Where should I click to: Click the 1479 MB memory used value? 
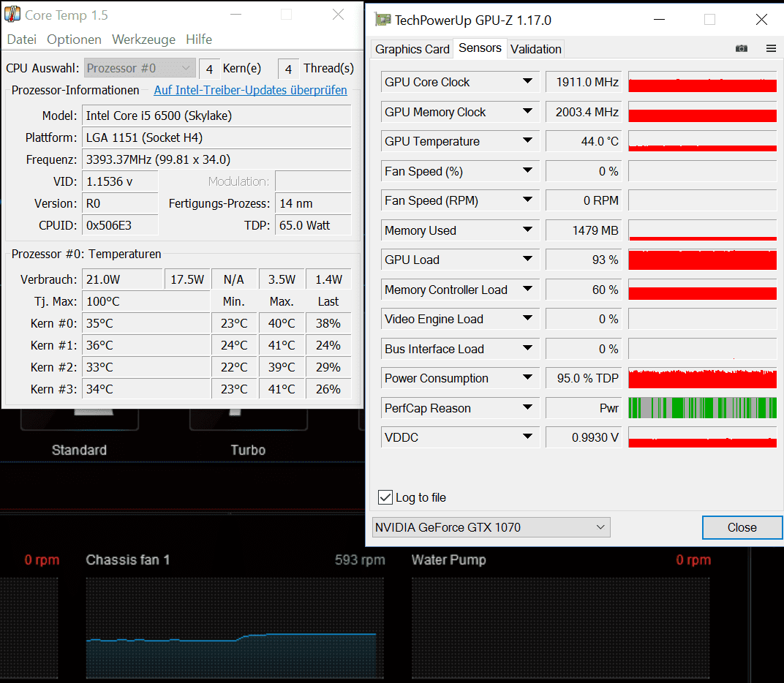tap(584, 230)
